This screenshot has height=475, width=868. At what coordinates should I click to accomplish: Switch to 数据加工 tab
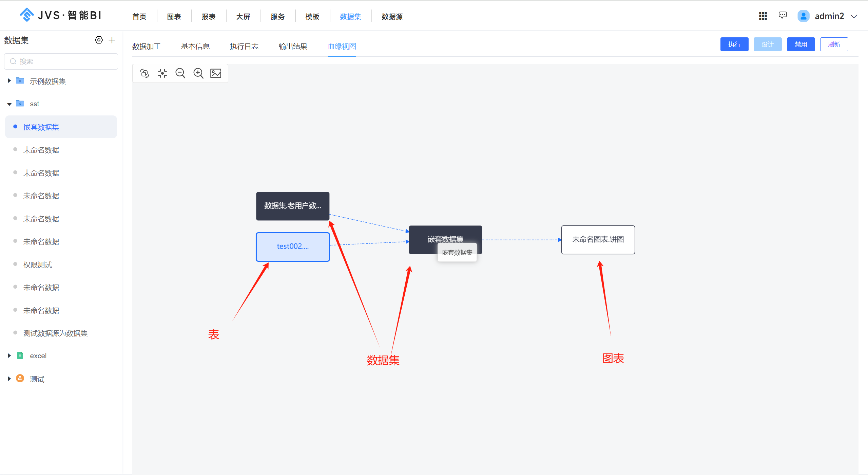[147, 46]
